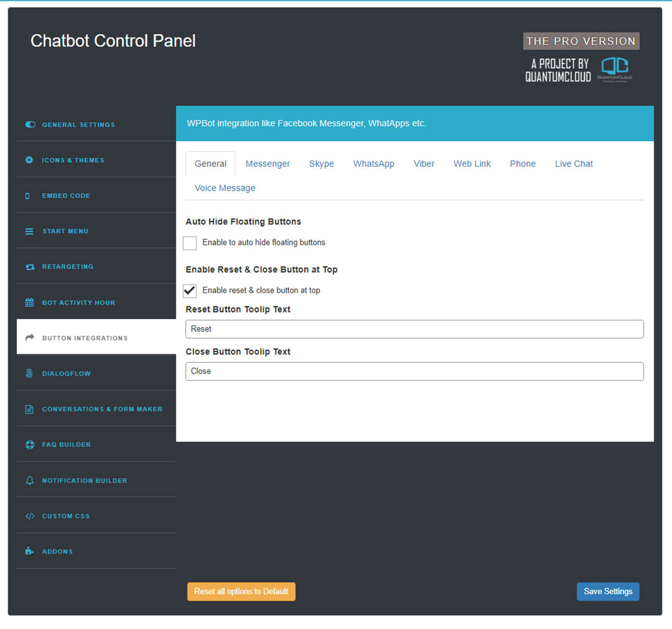Switch to the Phone tab
Viewport: 672px width, 629px height.
[522, 164]
